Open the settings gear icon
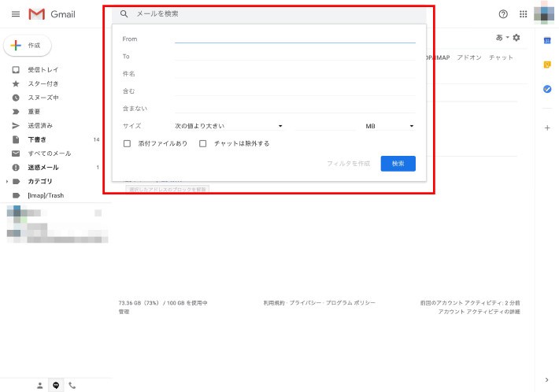The height and width of the screenshot is (392, 559). tap(516, 38)
